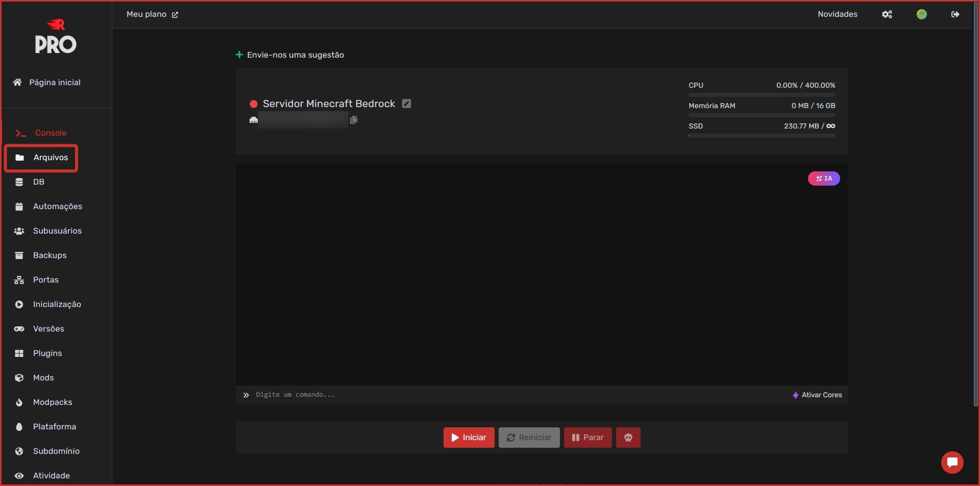980x486 pixels.
Task: Click the PRO logo
Action: (56, 37)
